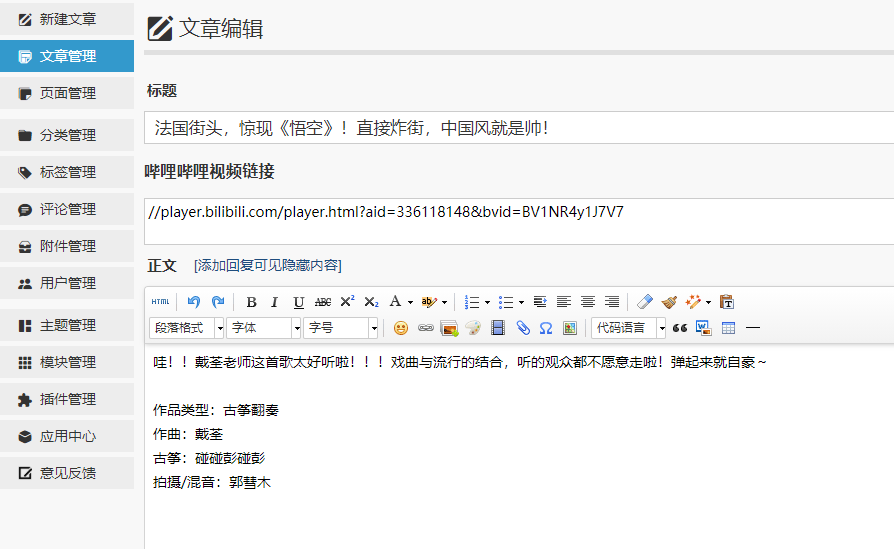Undo the last edit
This screenshot has height=549, width=894.
pyautogui.click(x=194, y=302)
